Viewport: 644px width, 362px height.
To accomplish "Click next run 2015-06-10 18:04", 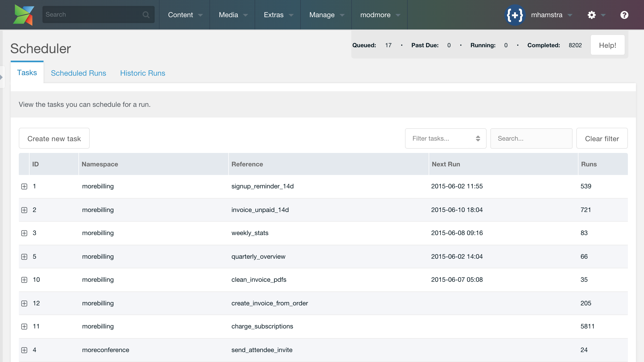I will [457, 210].
